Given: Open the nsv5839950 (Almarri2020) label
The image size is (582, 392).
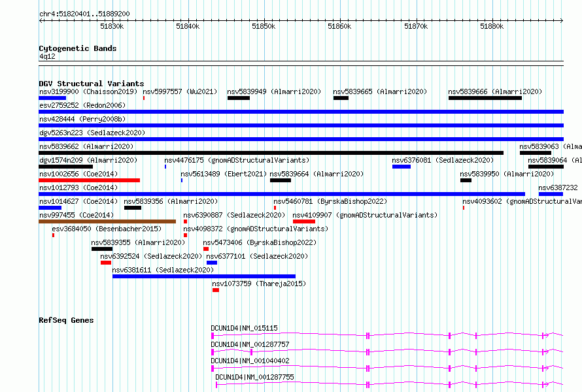Looking at the screenshot, I should [507, 174].
